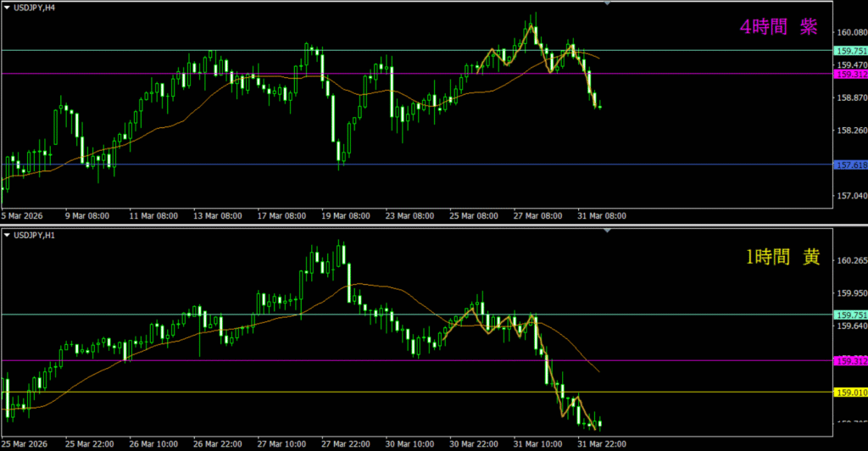The width and height of the screenshot is (868, 451).
Task: Open the USDJPY,H4 chart title dropdown arrow
Action: pos(7,8)
